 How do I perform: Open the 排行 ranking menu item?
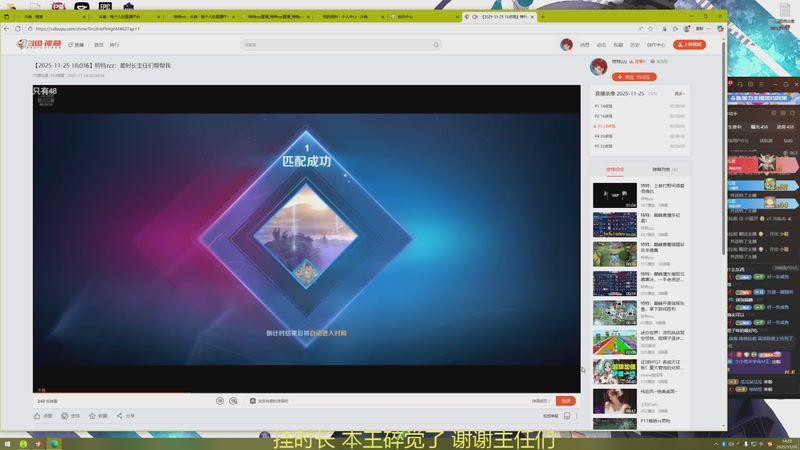pos(114,45)
